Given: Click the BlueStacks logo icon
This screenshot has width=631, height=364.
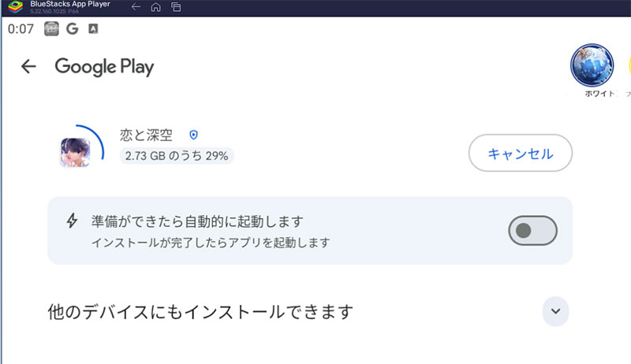Looking at the screenshot, I should tap(13, 7).
